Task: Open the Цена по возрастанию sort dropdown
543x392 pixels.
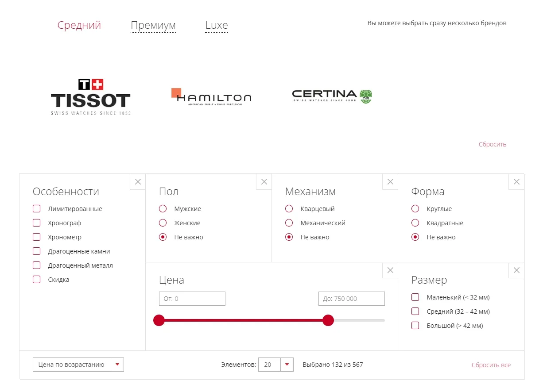Action: tap(78, 365)
